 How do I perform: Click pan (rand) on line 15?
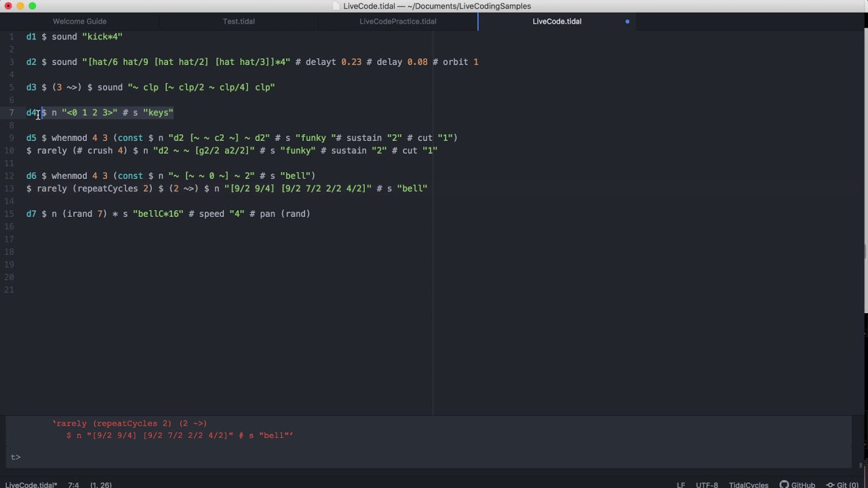tap(285, 213)
